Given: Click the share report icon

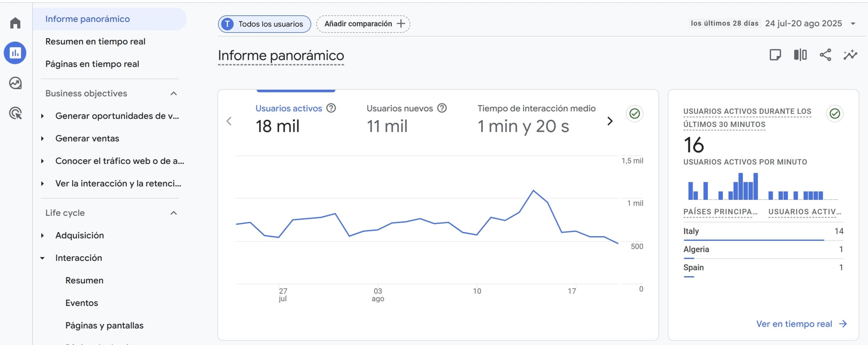Looking at the screenshot, I should click(825, 55).
